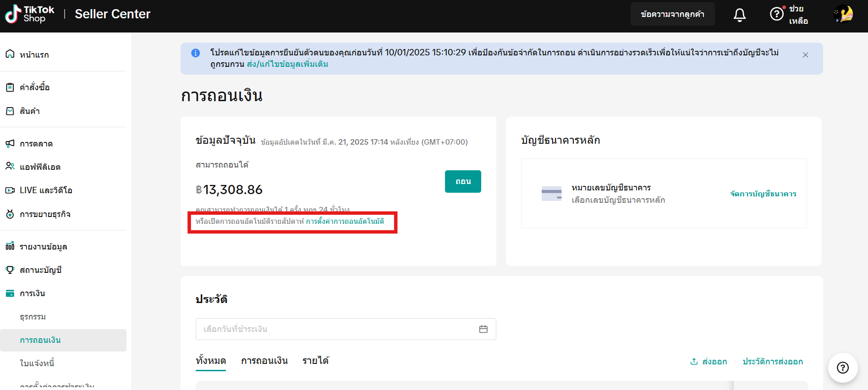Click the calendar icon in date field
Viewport: 868px width, 390px height.
pyautogui.click(x=483, y=329)
